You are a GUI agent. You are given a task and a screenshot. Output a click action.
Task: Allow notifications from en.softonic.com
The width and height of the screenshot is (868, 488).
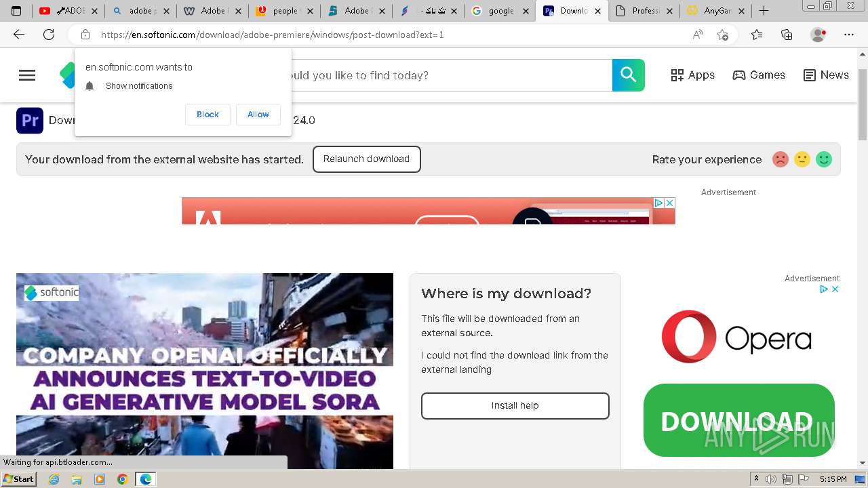258,115
